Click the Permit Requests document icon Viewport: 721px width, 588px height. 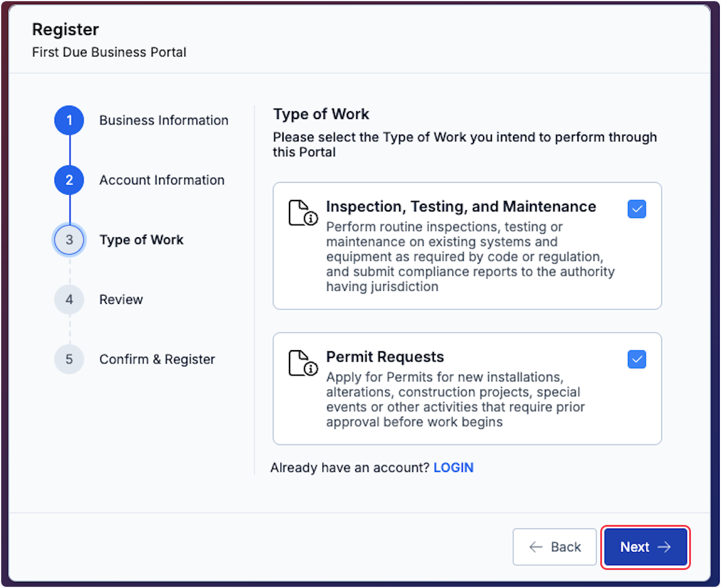point(303,363)
